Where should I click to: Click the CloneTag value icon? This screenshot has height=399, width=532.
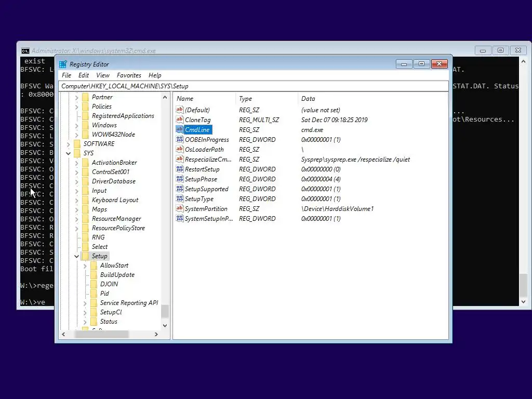(179, 119)
